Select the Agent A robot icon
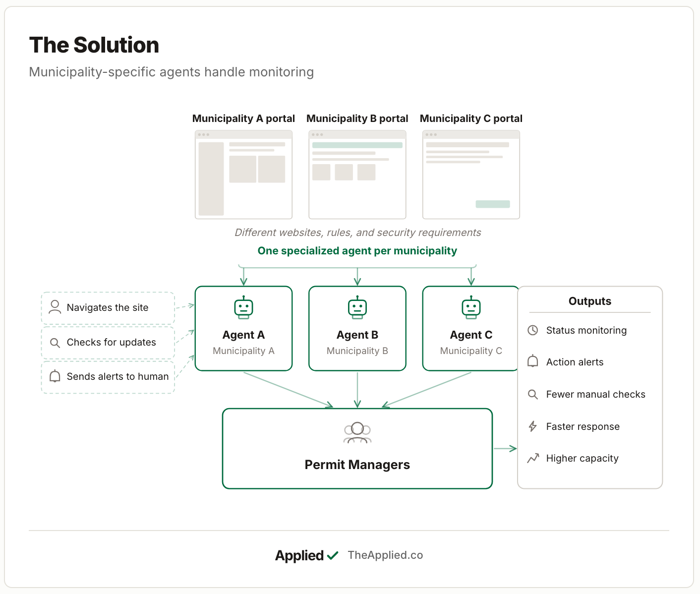Image resolution: width=700 pixels, height=594 pixels. coord(243,307)
